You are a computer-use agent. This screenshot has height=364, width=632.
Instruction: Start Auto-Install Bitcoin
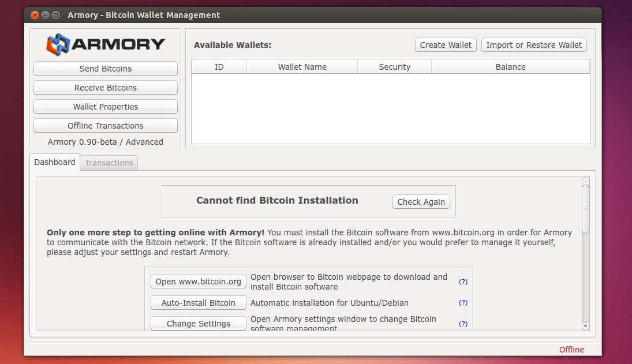pos(199,303)
